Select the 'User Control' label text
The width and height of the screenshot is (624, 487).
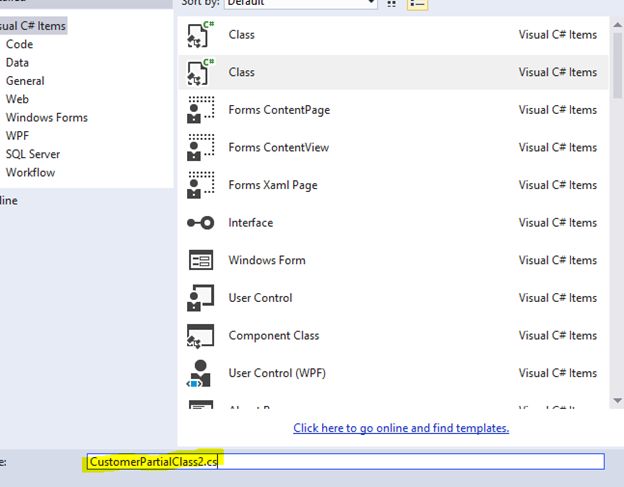pyautogui.click(x=260, y=298)
